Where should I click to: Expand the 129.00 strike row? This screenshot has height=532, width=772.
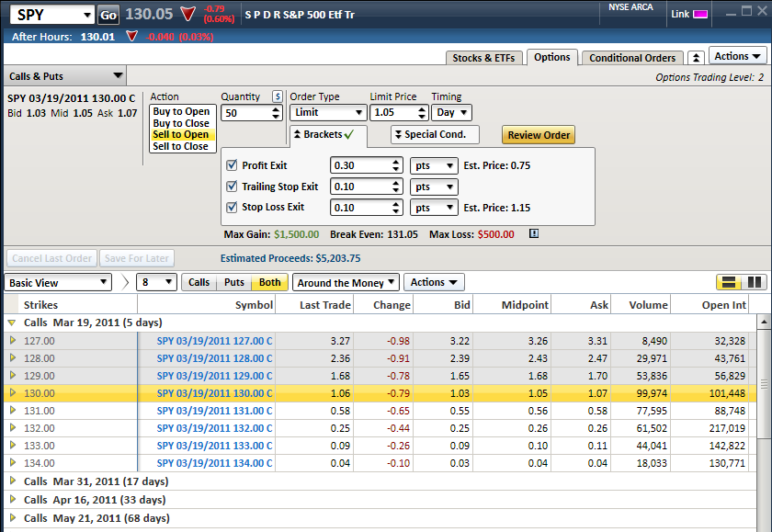point(13,375)
